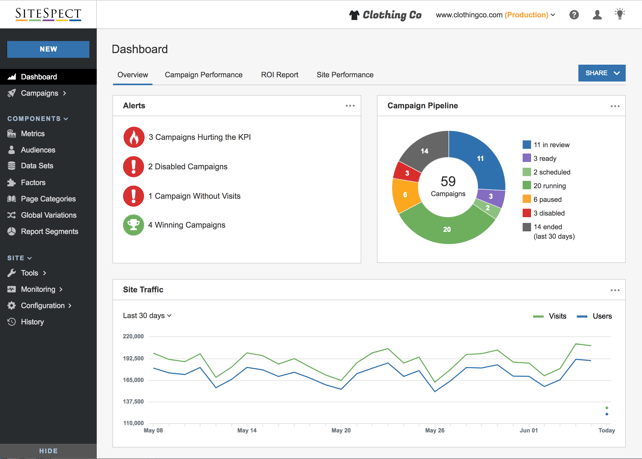The height and width of the screenshot is (459, 642).
Task: Open the red flame KPI alert icon
Action: (x=133, y=137)
